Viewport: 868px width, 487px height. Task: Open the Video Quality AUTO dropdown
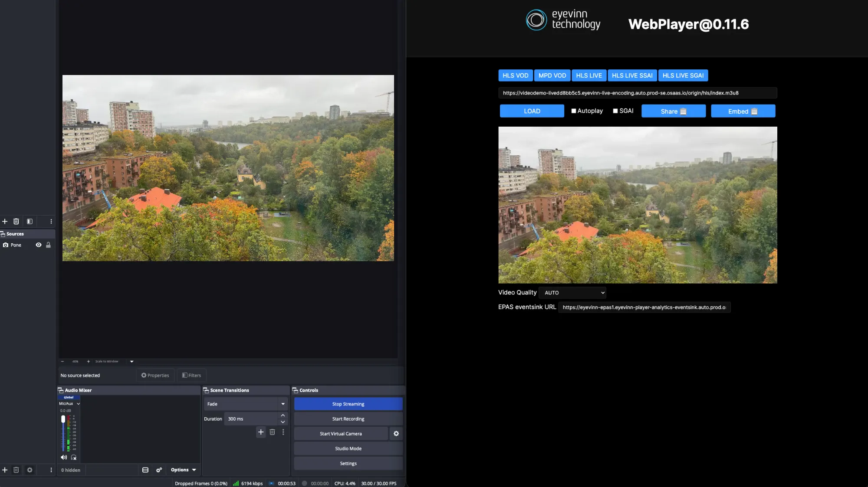click(572, 293)
